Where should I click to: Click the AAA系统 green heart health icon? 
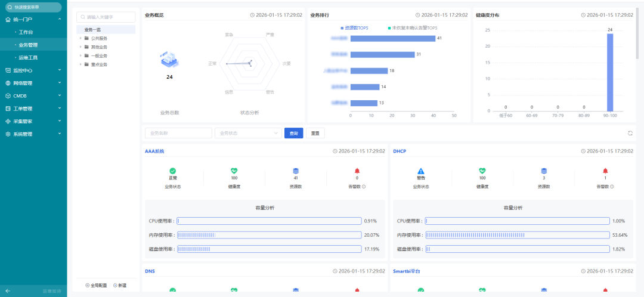[x=234, y=171]
